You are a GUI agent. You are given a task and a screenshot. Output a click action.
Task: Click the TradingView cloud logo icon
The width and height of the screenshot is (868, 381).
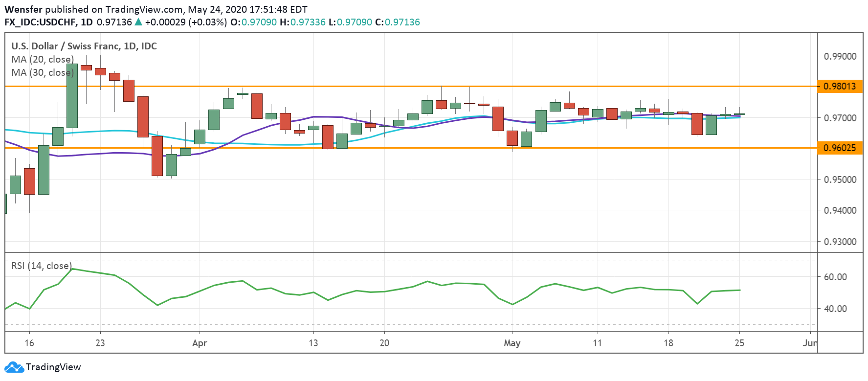pyautogui.click(x=14, y=367)
